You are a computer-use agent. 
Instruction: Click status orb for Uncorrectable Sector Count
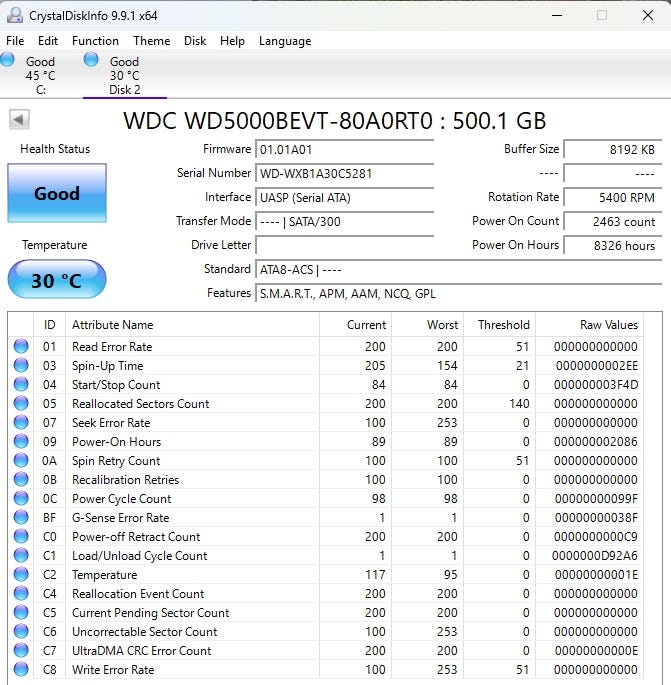(21, 631)
